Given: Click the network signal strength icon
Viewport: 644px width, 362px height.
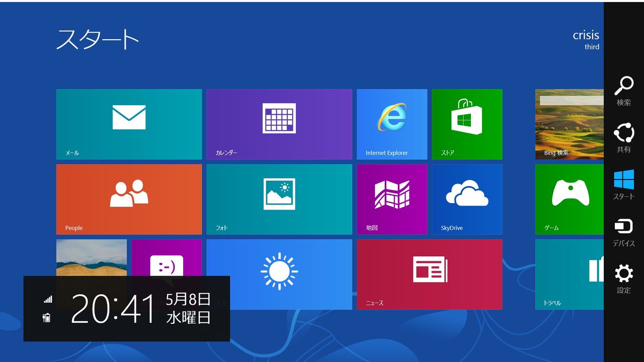Looking at the screenshot, I should [48, 299].
